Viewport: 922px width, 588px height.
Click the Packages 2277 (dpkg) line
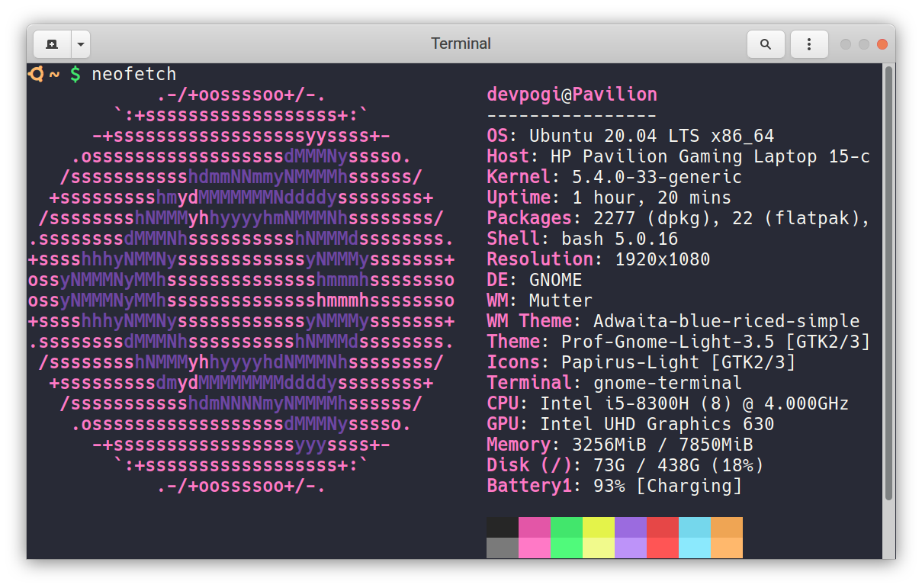[679, 218]
